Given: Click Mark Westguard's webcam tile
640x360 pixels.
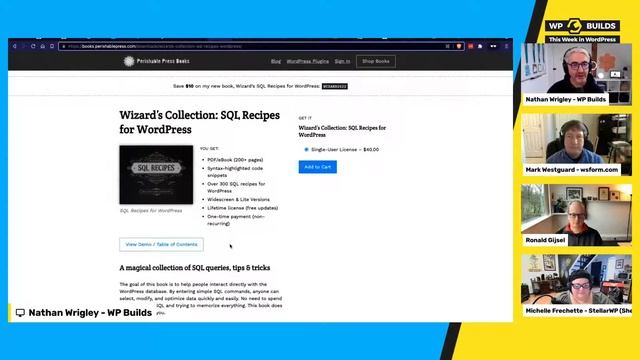Looking at the screenshot, I should click(576, 144).
